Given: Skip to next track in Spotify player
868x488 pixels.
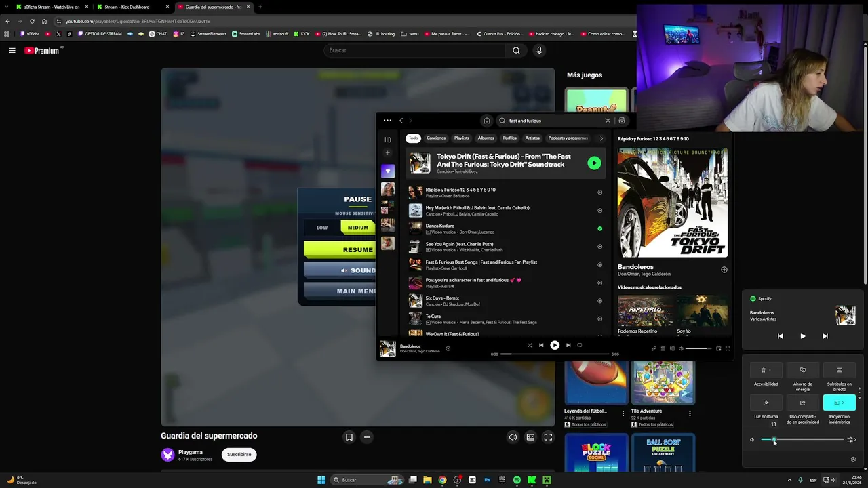Looking at the screenshot, I should [x=568, y=345].
